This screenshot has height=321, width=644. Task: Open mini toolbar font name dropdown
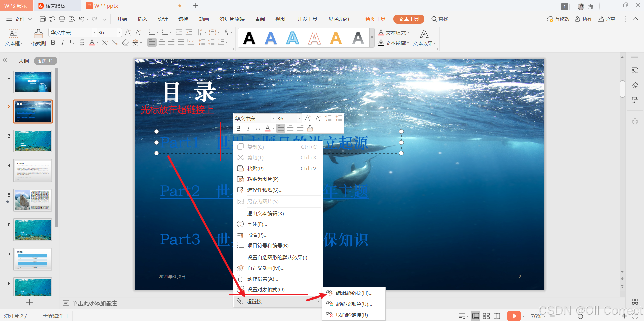tap(273, 118)
